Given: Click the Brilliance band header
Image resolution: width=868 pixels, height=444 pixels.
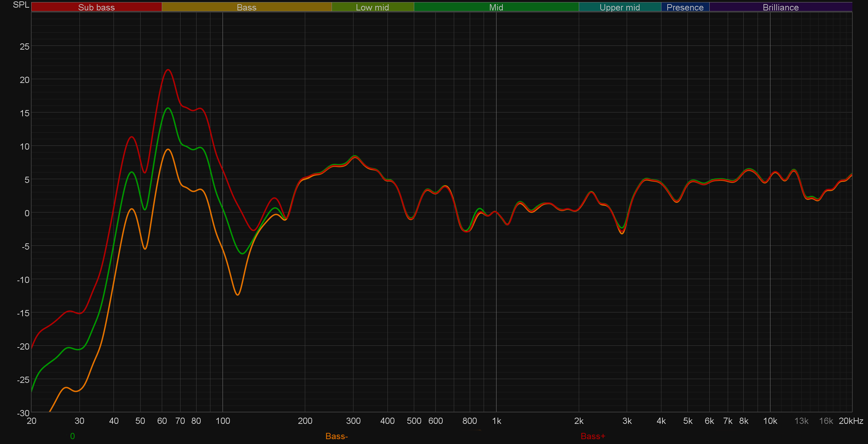Looking at the screenshot, I should [781, 7].
